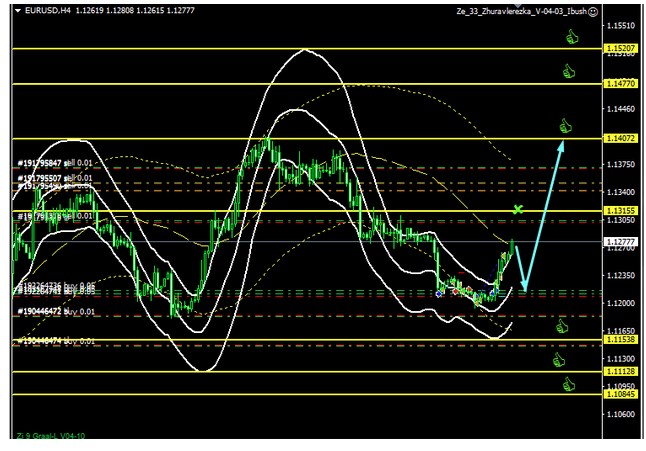Image resolution: width=646 pixels, height=451 pixels.
Task: Select the thumbs-up icon above the 1.14770 line
Action: [568, 71]
